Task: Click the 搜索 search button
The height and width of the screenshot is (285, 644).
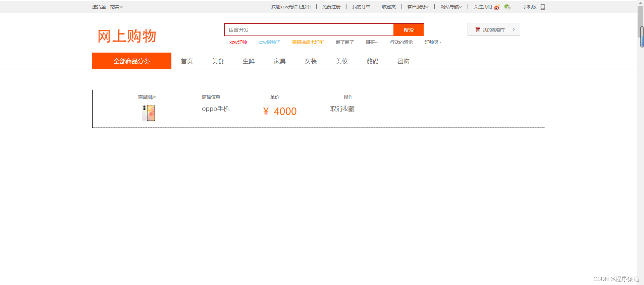Action: click(409, 30)
